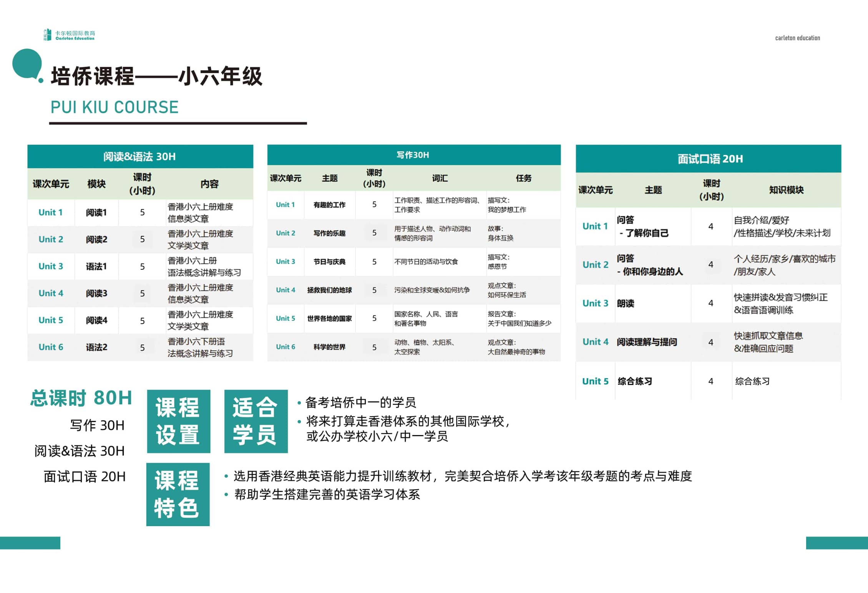Select the PUI KIU COURSE subtitle
The width and height of the screenshot is (868, 593).
point(115,107)
